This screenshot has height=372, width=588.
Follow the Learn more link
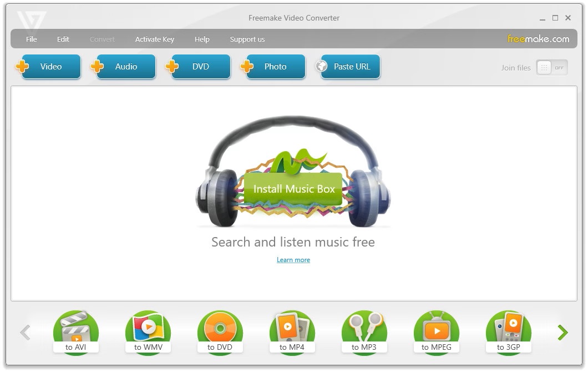pyautogui.click(x=293, y=260)
